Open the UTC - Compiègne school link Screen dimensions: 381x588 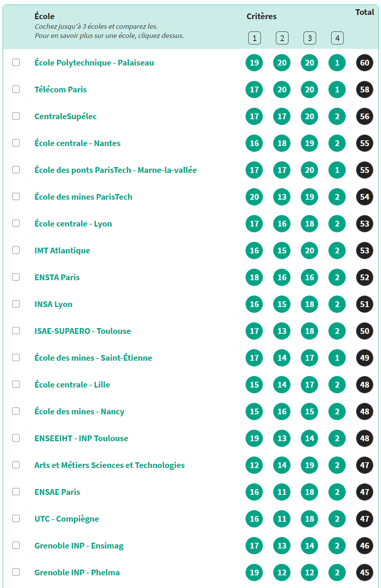click(x=67, y=519)
